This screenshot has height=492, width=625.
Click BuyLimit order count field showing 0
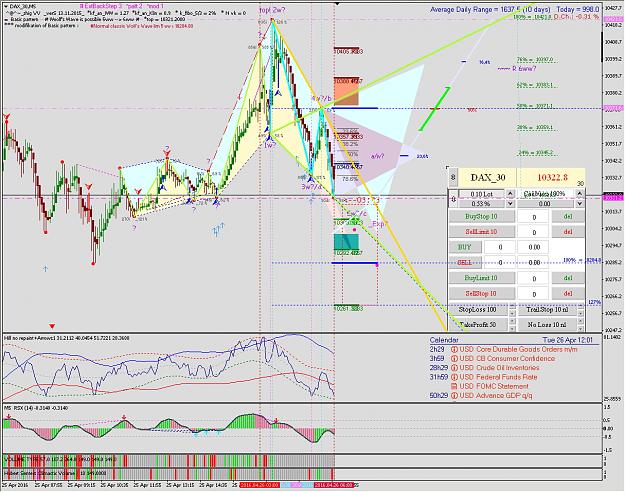tap(534, 278)
